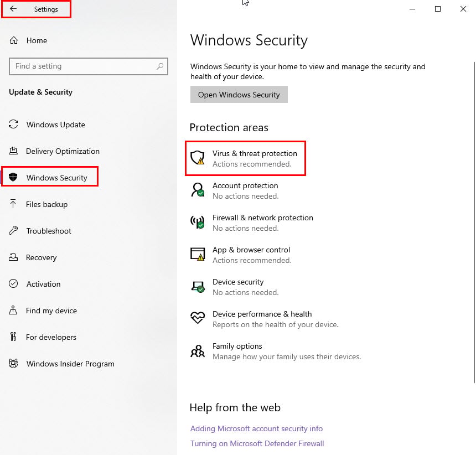Click the Firewall & network antenna icon

pos(198,222)
